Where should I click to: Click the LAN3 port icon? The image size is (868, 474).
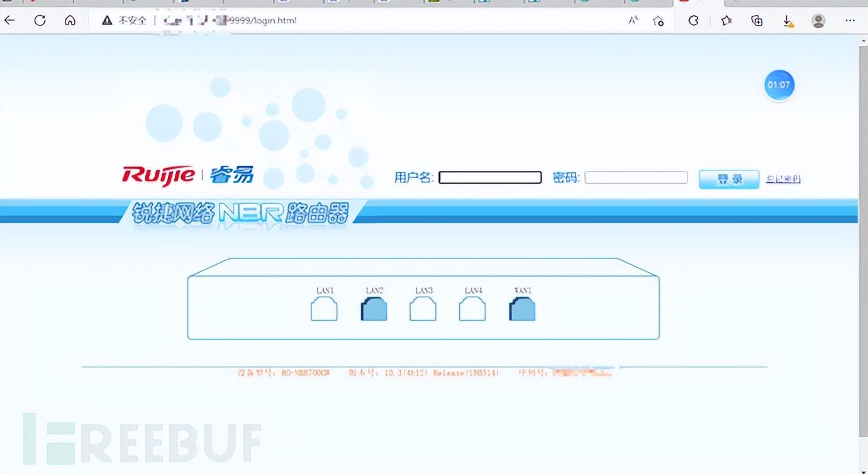[x=423, y=309]
